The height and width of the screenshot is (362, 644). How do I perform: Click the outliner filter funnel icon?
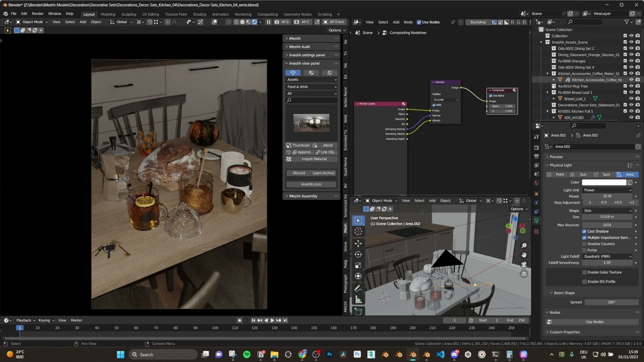(x=627, y=22)
